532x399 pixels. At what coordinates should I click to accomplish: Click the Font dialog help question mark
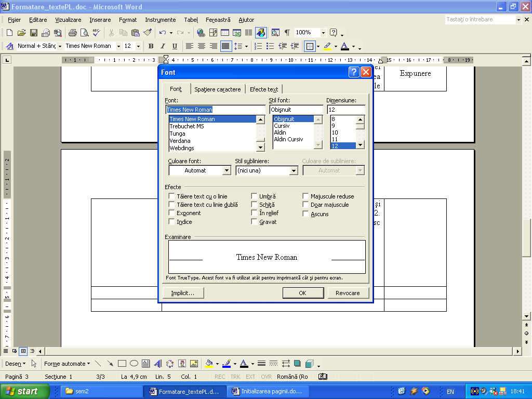tap(353, 72)
